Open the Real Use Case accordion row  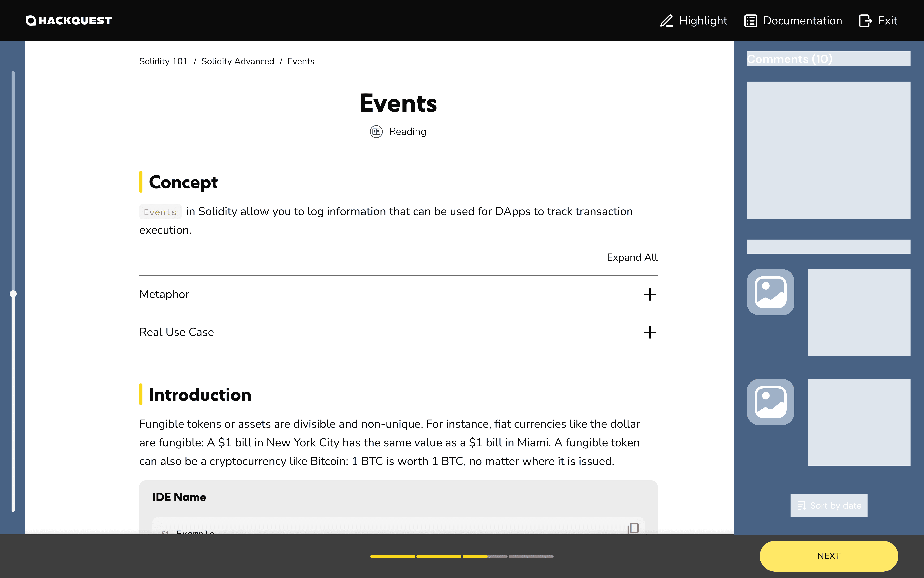coord(398,332)
